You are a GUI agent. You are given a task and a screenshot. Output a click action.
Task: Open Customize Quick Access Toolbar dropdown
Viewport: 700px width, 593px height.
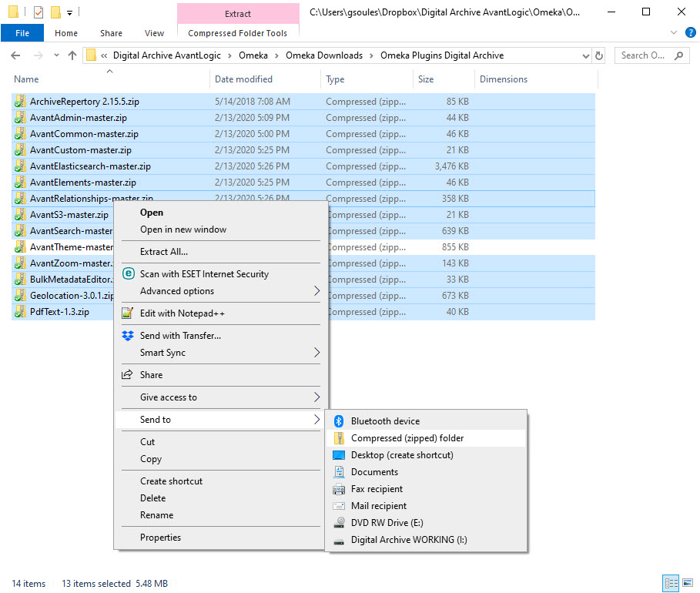click(x=69, y=13)
